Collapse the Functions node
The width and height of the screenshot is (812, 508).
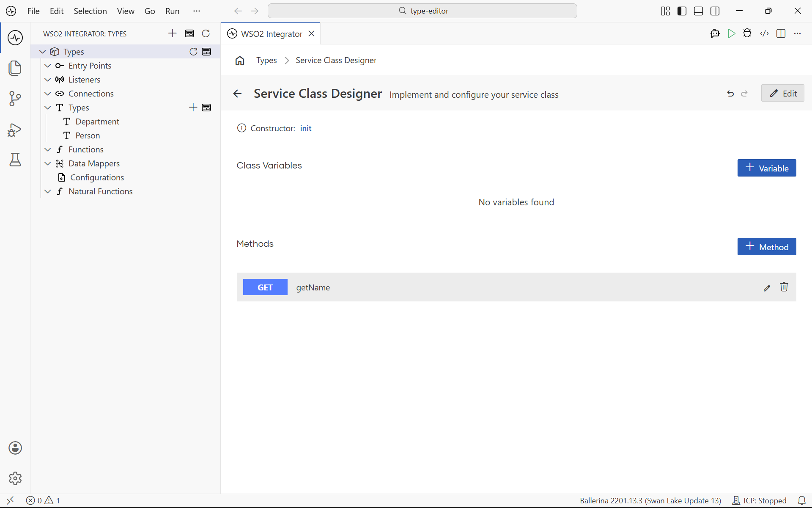pos(48,149)
